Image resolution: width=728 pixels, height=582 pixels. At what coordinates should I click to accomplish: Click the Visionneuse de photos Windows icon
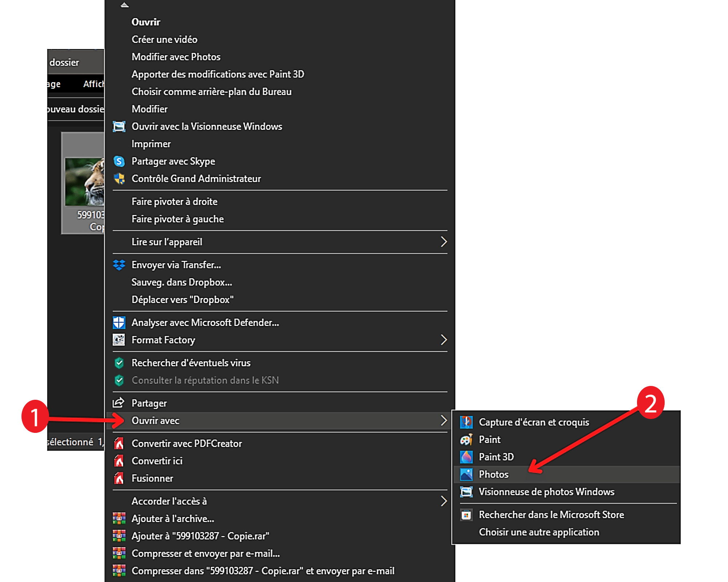[466, 492]
